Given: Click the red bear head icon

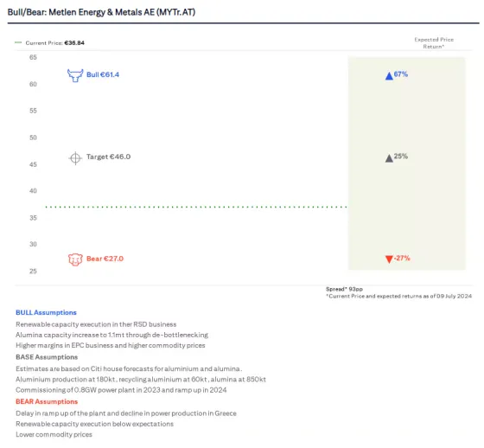Looking at the screenshot, I should click(x=75, y=259).
